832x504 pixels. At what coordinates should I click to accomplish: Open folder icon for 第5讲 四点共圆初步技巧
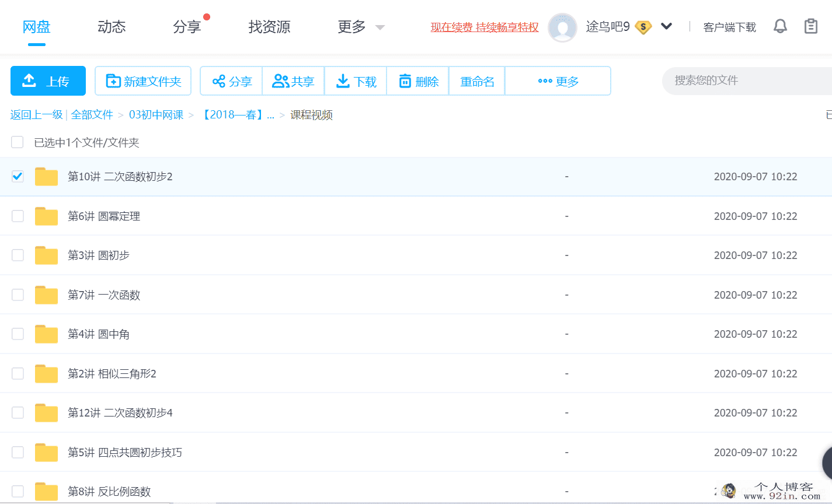[46, 452]
